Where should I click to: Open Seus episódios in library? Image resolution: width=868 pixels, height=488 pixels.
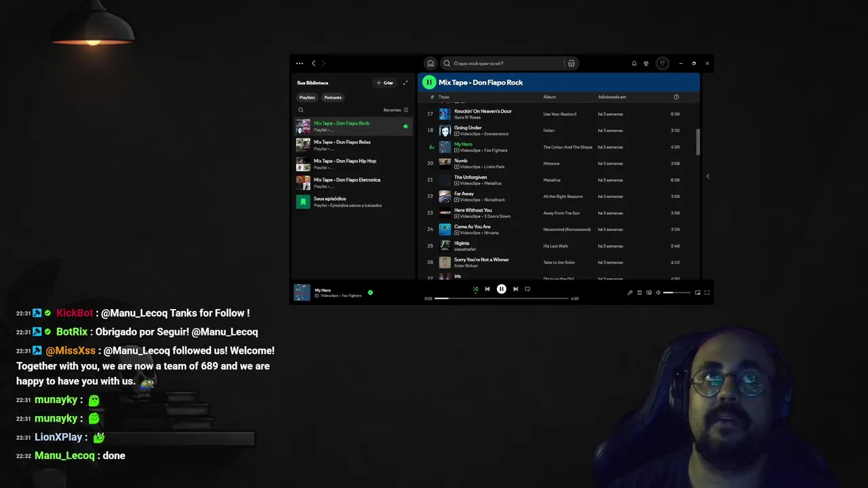[x=353, y=202]
